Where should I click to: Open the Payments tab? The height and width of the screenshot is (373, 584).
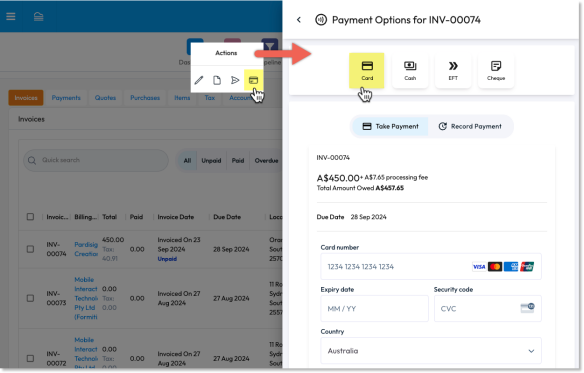click(66, 98)
